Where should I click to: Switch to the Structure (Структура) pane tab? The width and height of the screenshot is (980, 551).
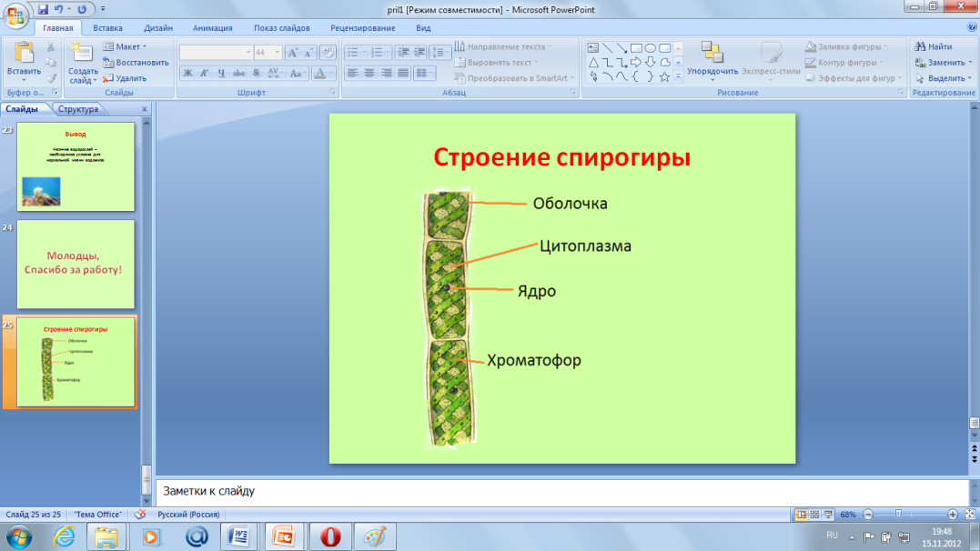point(77,109)
